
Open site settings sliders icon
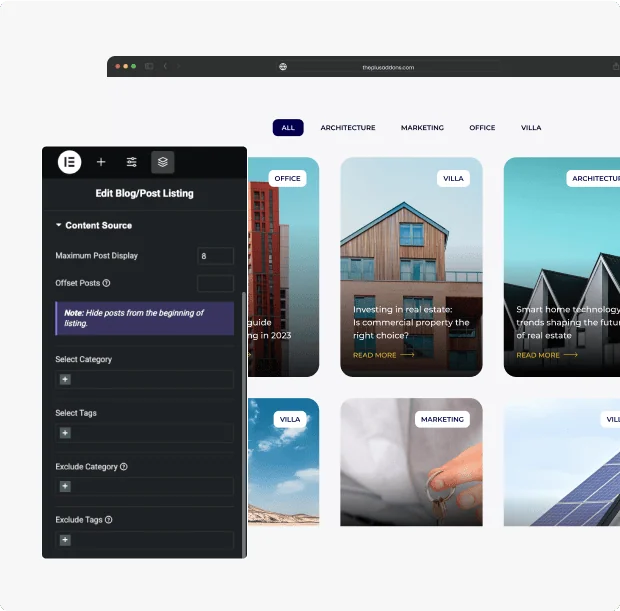(x=132, y=162)
